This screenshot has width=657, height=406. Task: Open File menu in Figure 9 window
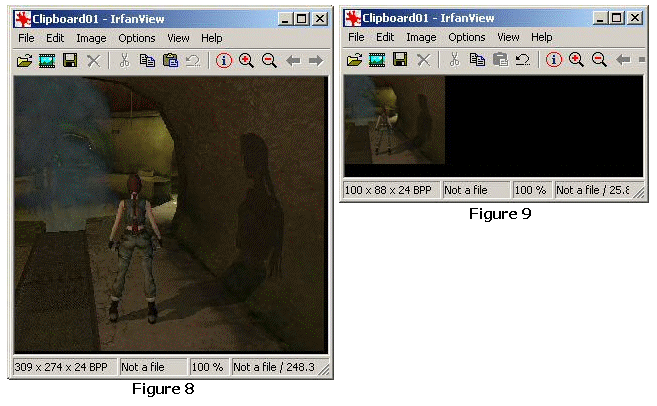(356, 37)
